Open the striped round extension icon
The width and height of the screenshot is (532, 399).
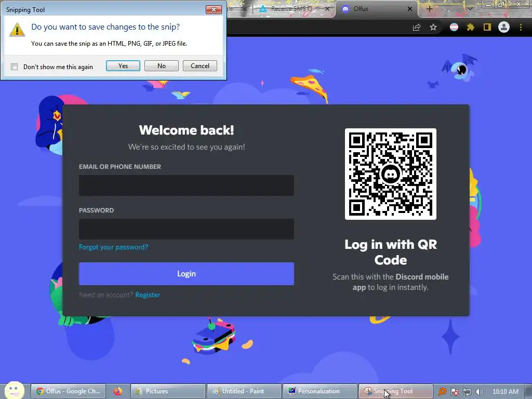[454, 27]
